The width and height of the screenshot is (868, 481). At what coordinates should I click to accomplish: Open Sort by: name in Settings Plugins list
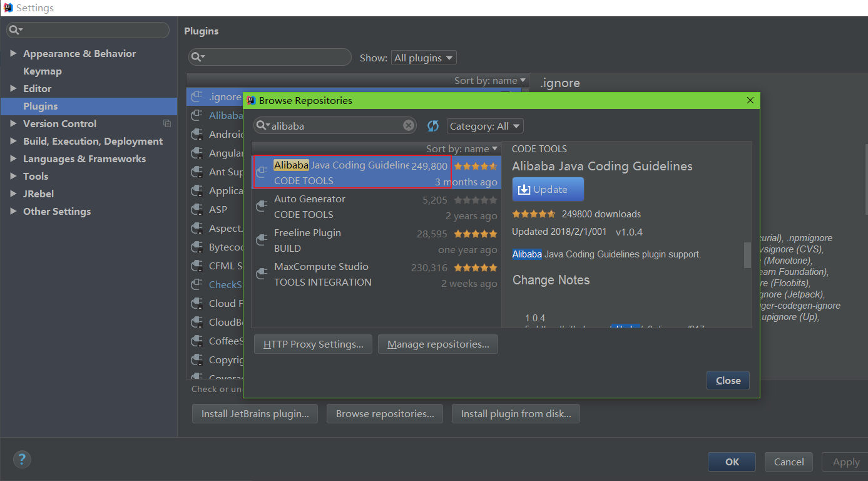(x=490, y=80)
